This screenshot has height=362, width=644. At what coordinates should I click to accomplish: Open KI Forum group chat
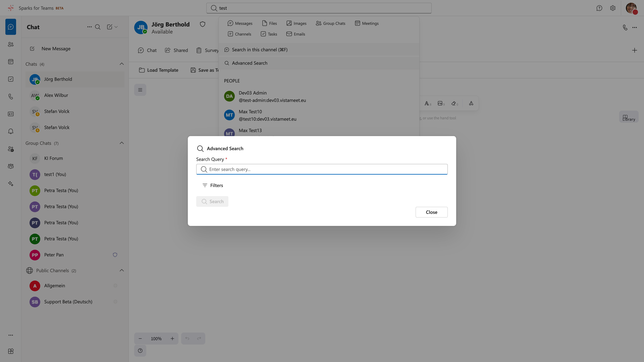pos(75,158)
